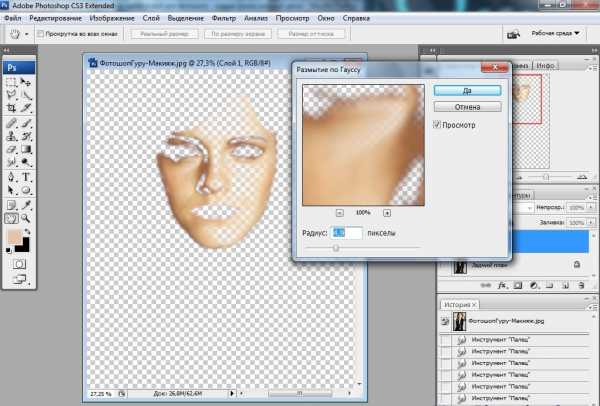Select the Lasso tool
The width and height of the screenshot is (600, 406).
11,95
